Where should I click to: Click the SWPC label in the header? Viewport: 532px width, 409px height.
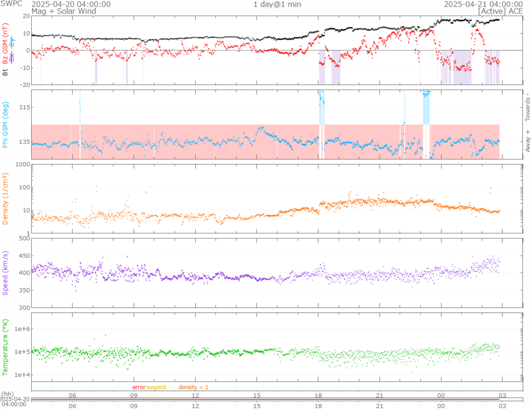click(12, 4)
